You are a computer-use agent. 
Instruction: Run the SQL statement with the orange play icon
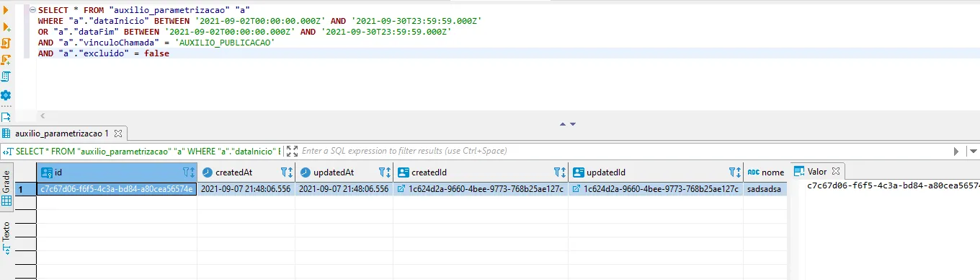click(6, 11)
